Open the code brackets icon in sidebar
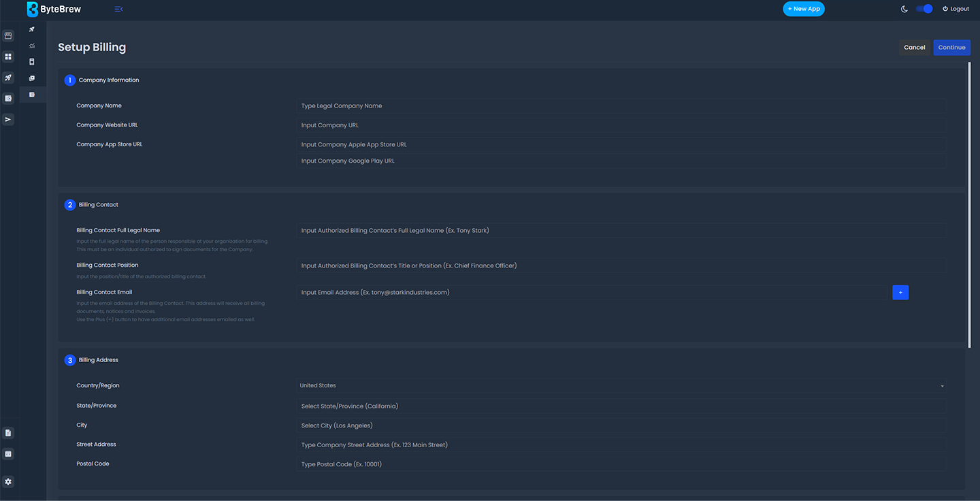This screenshot has height=501, width=980. tap(9, 454)
